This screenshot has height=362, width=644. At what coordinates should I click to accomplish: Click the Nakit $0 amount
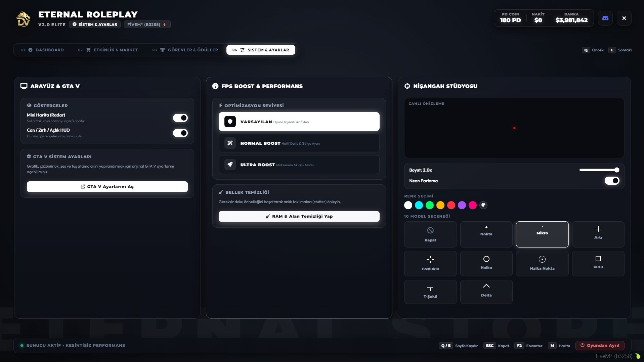538,20
